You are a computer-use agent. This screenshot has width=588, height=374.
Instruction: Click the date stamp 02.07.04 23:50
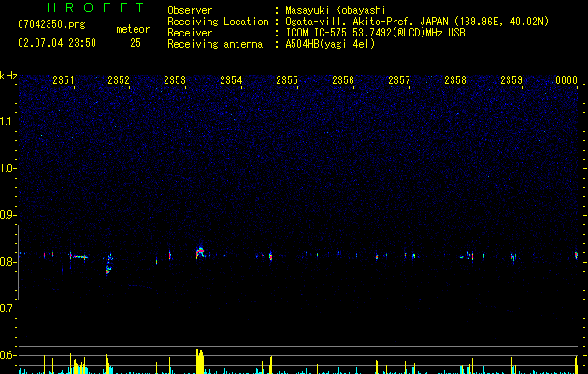(57, 43)
